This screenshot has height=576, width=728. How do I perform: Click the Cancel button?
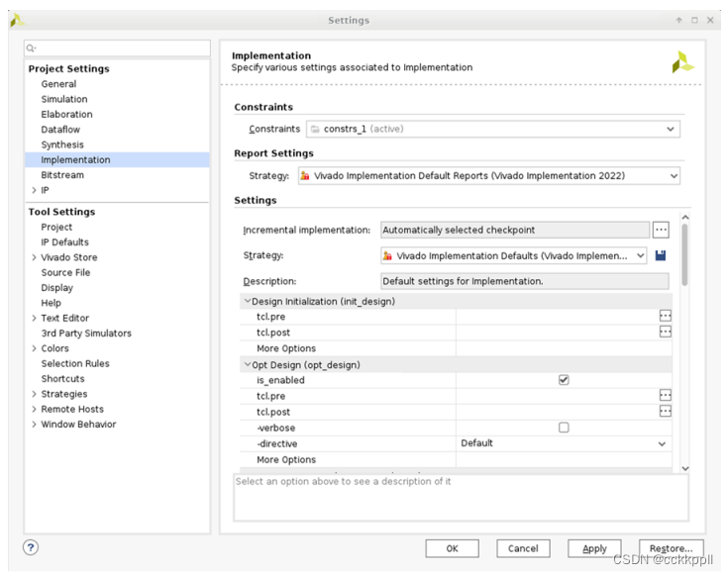tap(523, 548)
